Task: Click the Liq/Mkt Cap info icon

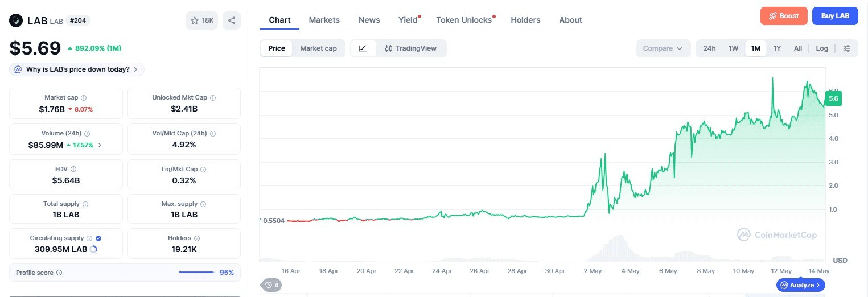Action: pos(203,169)
